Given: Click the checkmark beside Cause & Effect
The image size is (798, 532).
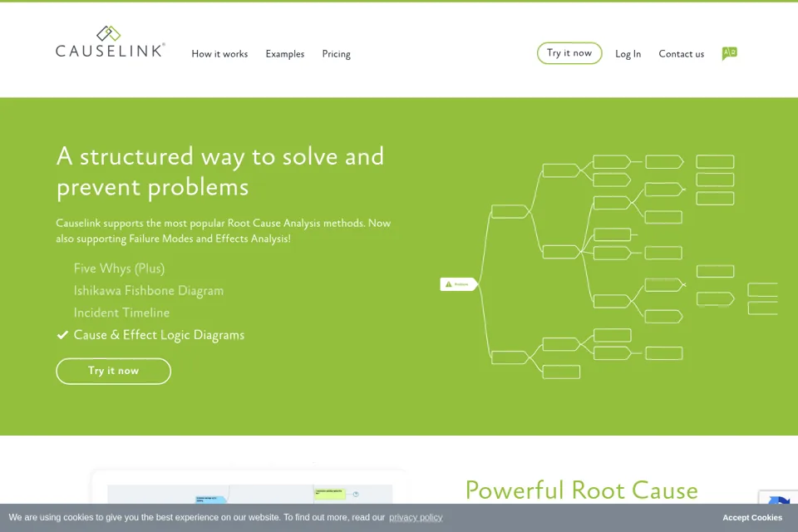Looking at the screenshot, I should 62,335.
